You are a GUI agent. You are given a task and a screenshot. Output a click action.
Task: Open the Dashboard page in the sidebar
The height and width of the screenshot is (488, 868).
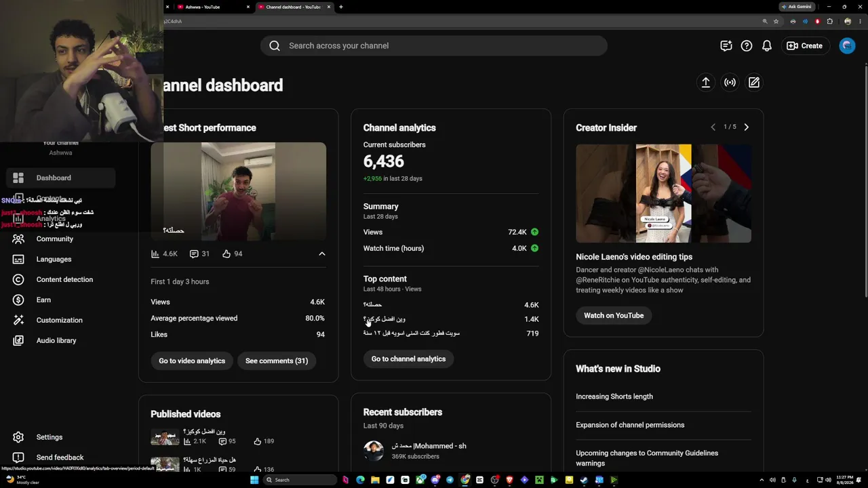tap(60, 178)
